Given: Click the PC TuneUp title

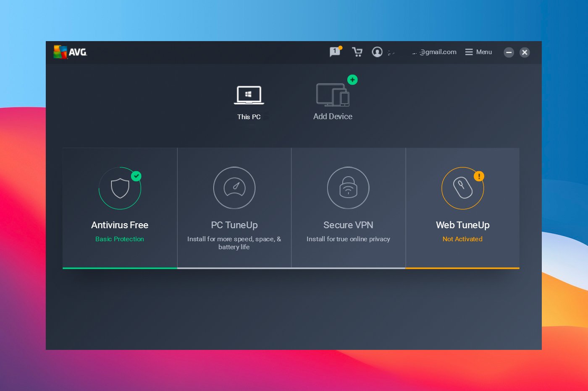Looking at the screenshot, I should tap(234, 225).
